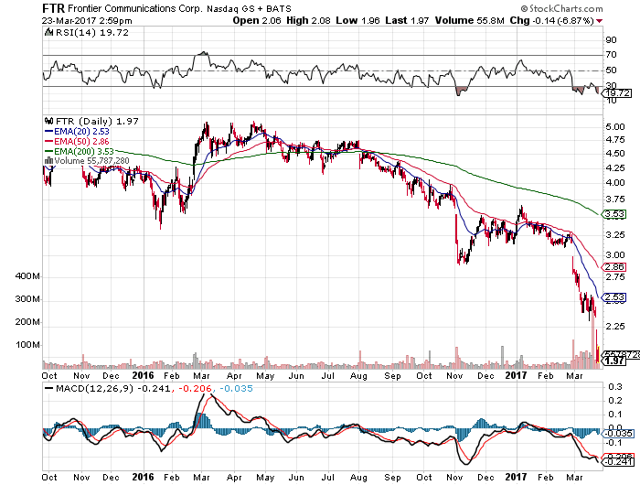Select the 2.53 EMA(20) price tag
This screenshot has height=485, width=640.
(x=615, y=297)
